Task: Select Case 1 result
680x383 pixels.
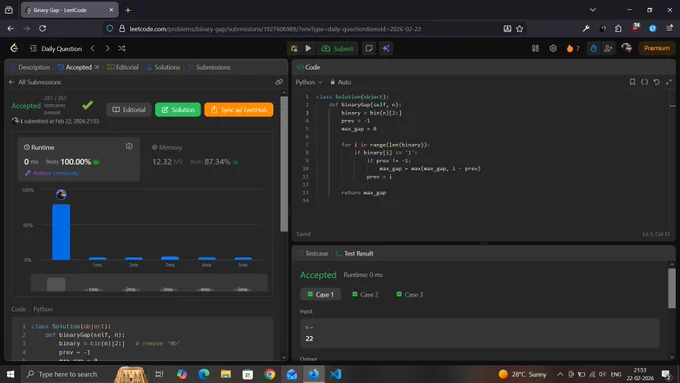Action: point(320,295)
